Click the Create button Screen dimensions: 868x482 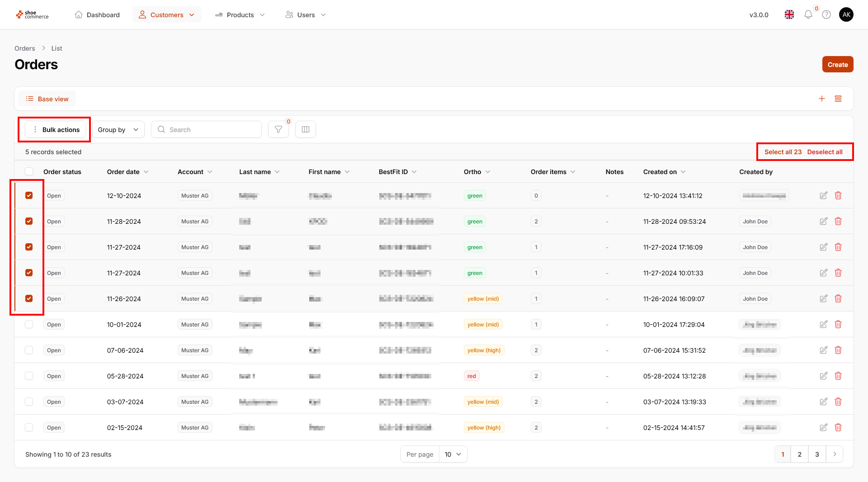pos(837,65)
